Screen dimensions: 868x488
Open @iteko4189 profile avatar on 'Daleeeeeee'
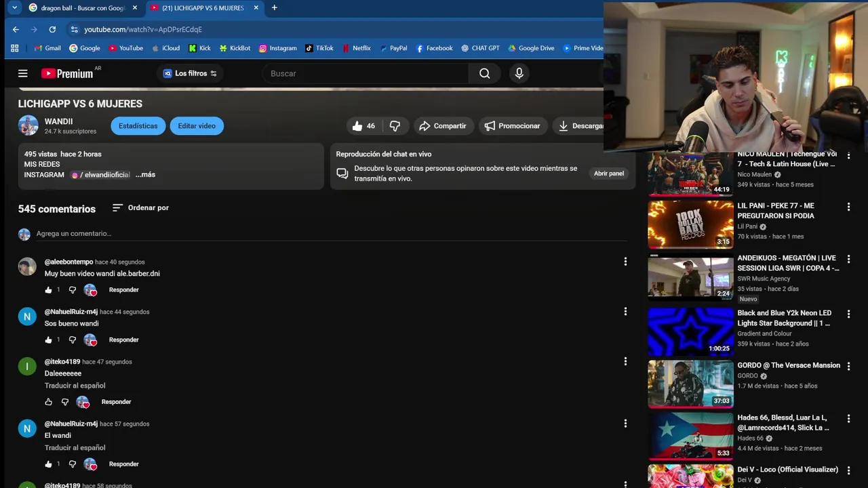point(27,367)
